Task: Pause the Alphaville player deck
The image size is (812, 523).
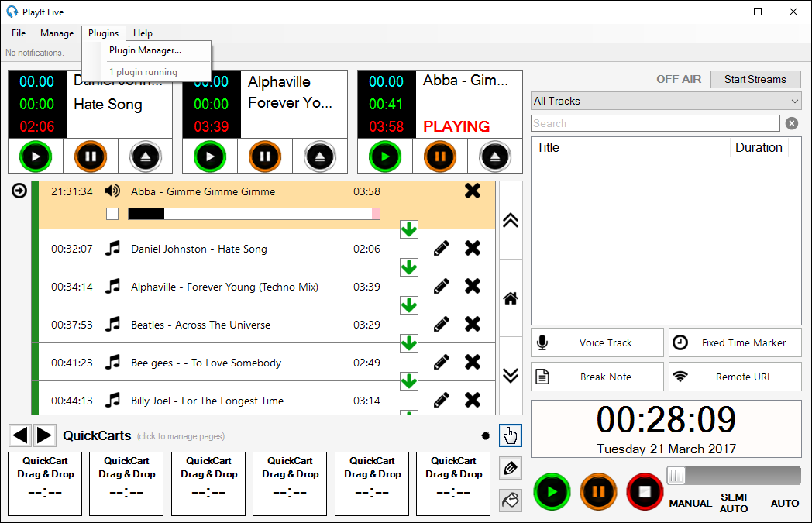Action: point(265,157)
